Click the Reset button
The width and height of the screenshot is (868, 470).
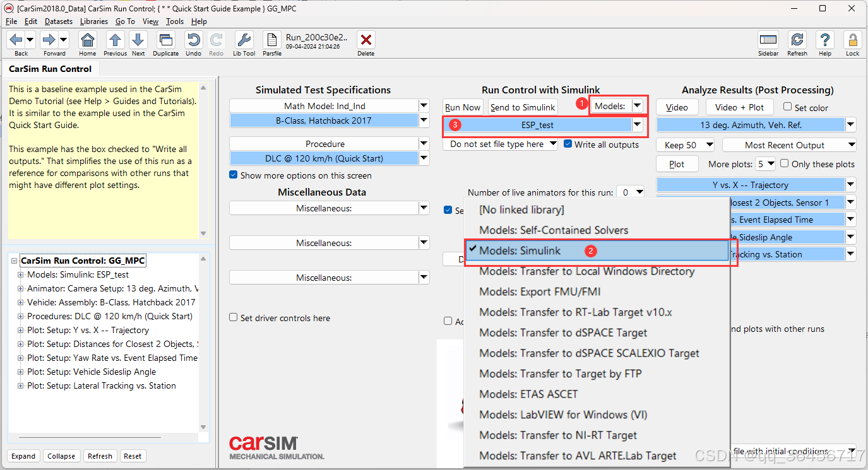(x=133, y=456)
